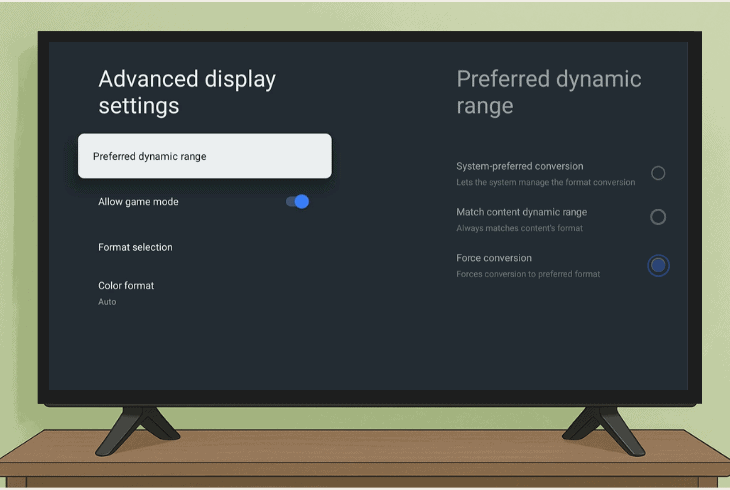
Task: Click the Allow game mode label
Action: 138,202
